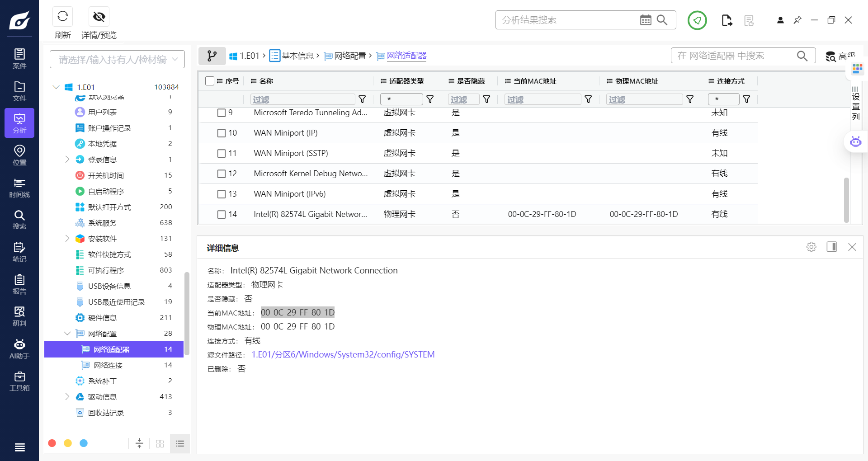
Task: Open the 连接方式 filter funnel
Action: [x=746, y=99]
